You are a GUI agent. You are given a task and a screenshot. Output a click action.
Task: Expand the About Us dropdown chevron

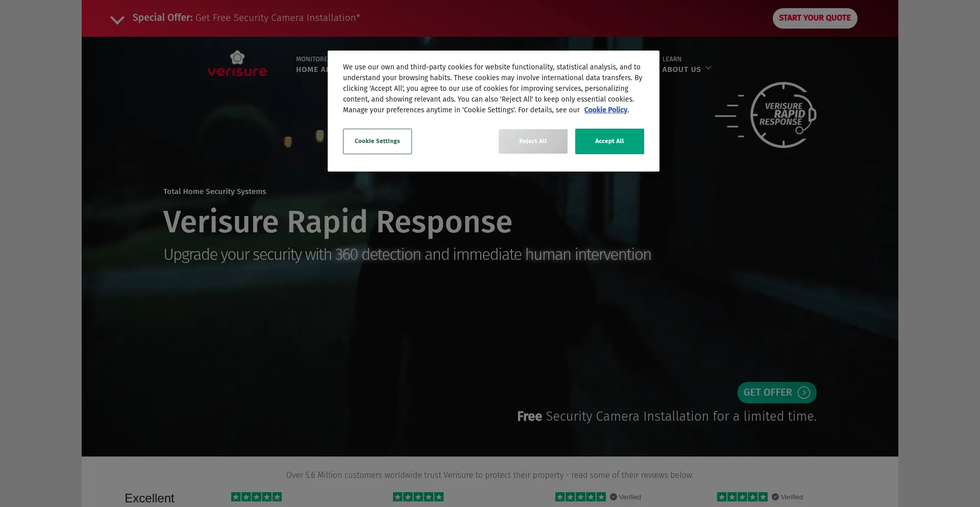(x=708, y=68)
